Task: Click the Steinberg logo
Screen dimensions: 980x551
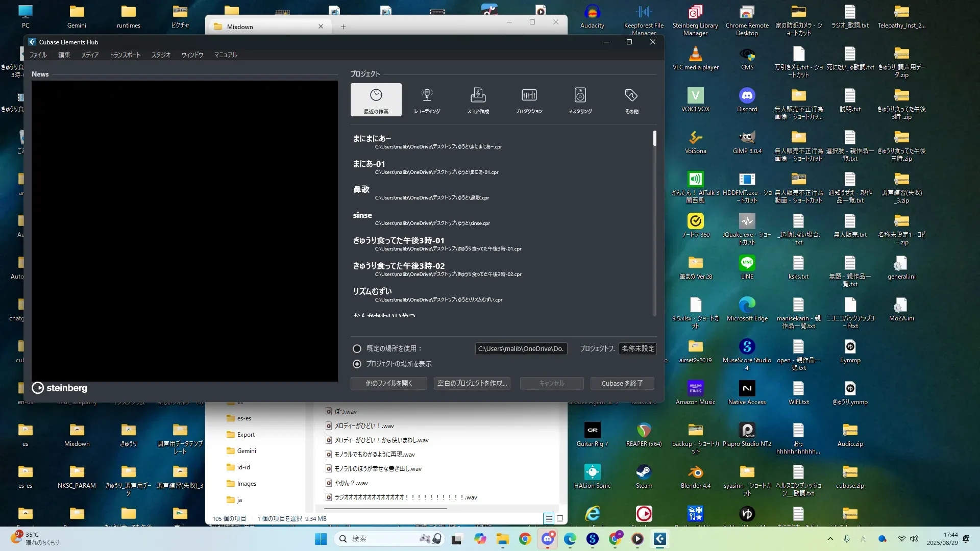Action: click(x=60, y=388)
